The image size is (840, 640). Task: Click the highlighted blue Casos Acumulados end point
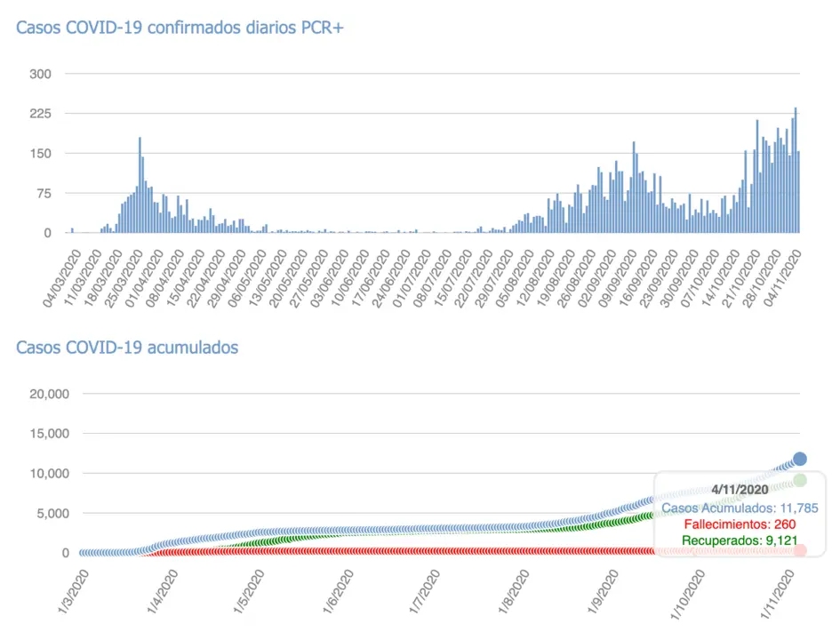point(799,459)
